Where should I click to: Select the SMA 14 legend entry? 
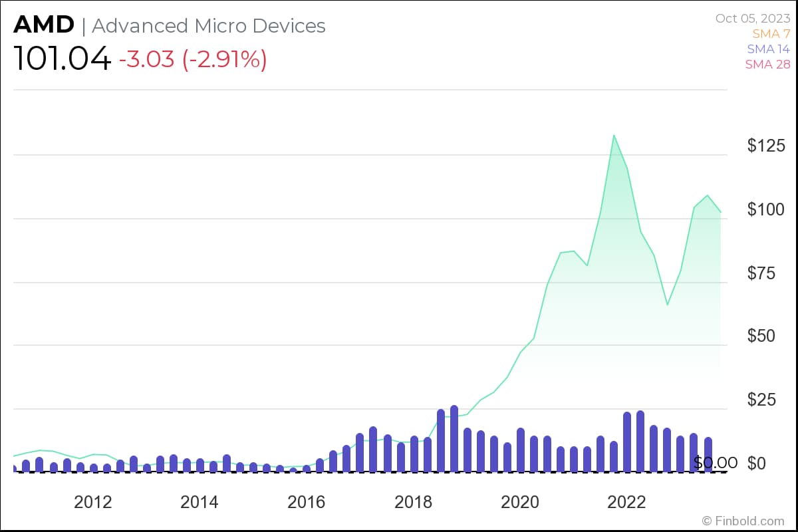[x=769, y=49]
